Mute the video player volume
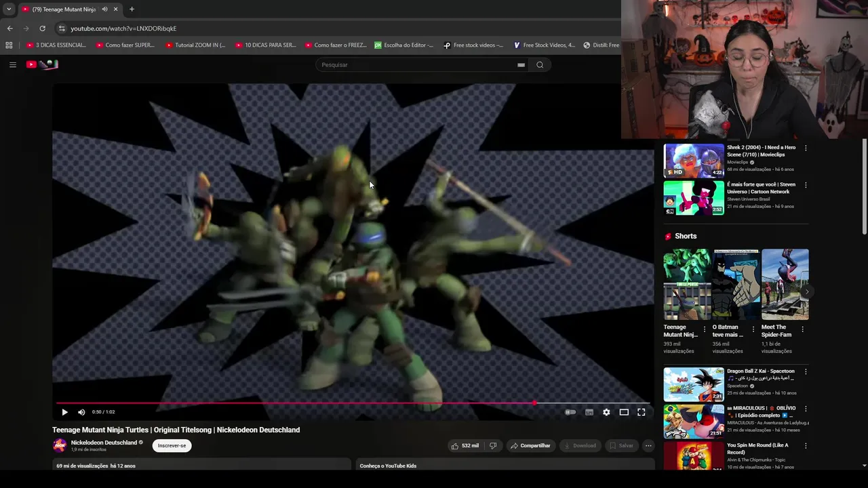 [x=81, y=412]
